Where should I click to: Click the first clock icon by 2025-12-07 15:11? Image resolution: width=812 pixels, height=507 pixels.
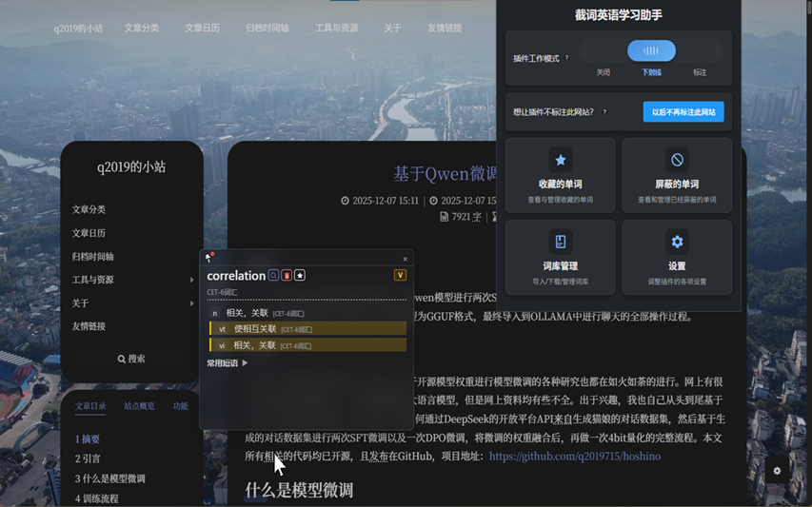[x=345, y=201]
